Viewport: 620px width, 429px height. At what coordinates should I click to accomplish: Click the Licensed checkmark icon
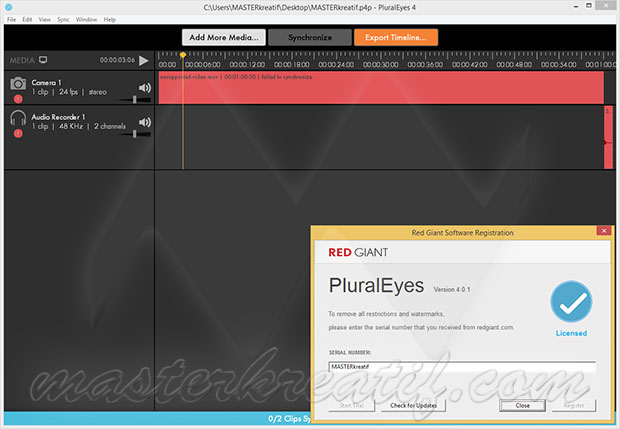[x=571, y=302]
